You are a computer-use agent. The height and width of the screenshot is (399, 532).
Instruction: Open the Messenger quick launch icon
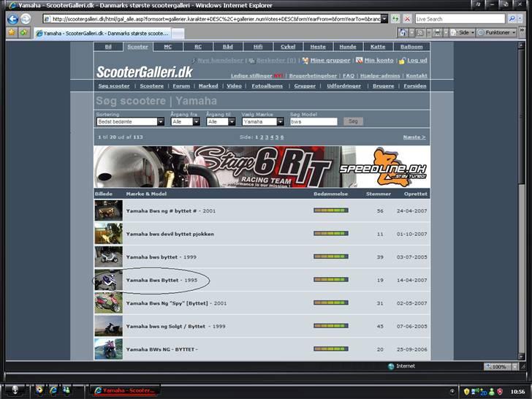(x=66, y=390)
